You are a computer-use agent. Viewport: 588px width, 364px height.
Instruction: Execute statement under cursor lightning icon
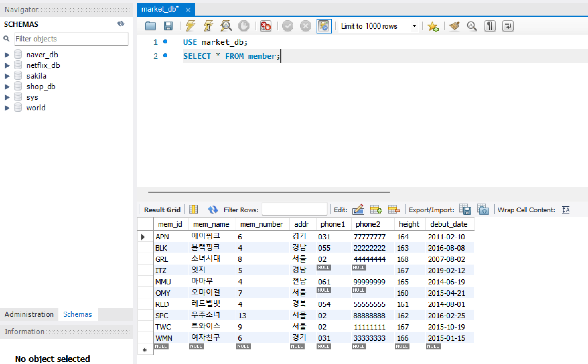(x=208, y=26)
